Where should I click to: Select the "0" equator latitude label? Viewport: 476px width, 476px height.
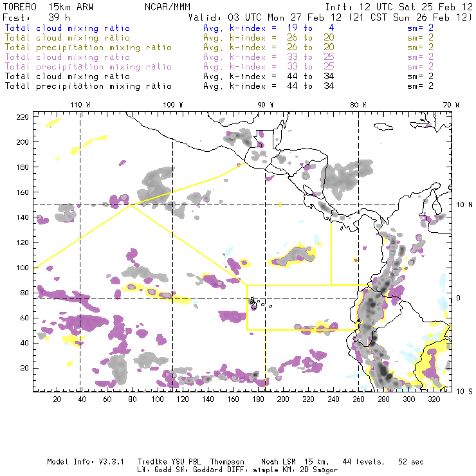459,298
